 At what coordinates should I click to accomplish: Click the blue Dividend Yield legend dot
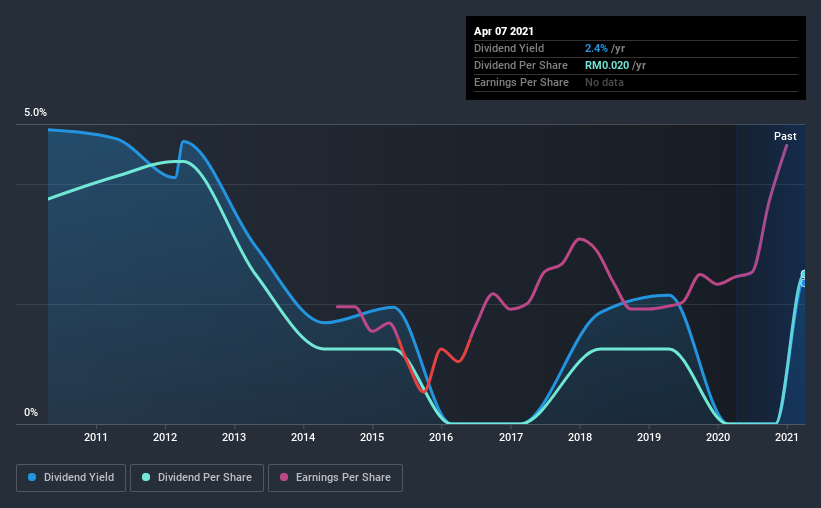(x=32, y=477)
